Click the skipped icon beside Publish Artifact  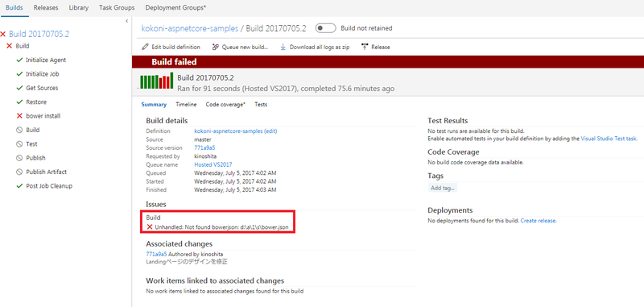(x=19, y=172)
